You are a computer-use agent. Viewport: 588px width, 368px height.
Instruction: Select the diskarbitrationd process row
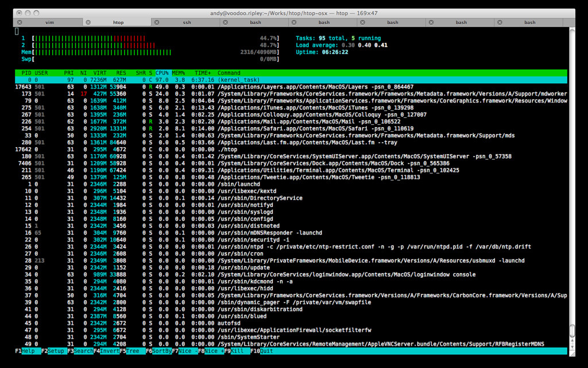pos(291,309)
